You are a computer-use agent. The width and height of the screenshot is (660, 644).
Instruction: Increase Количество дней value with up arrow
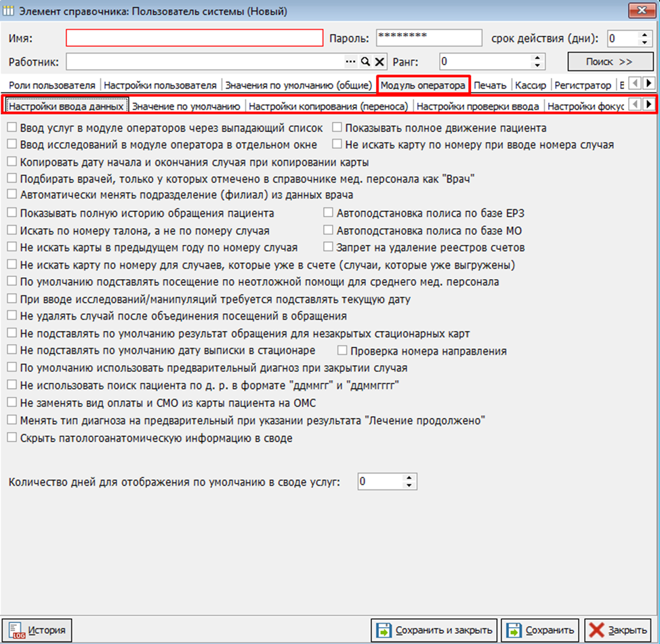[408, 478]
